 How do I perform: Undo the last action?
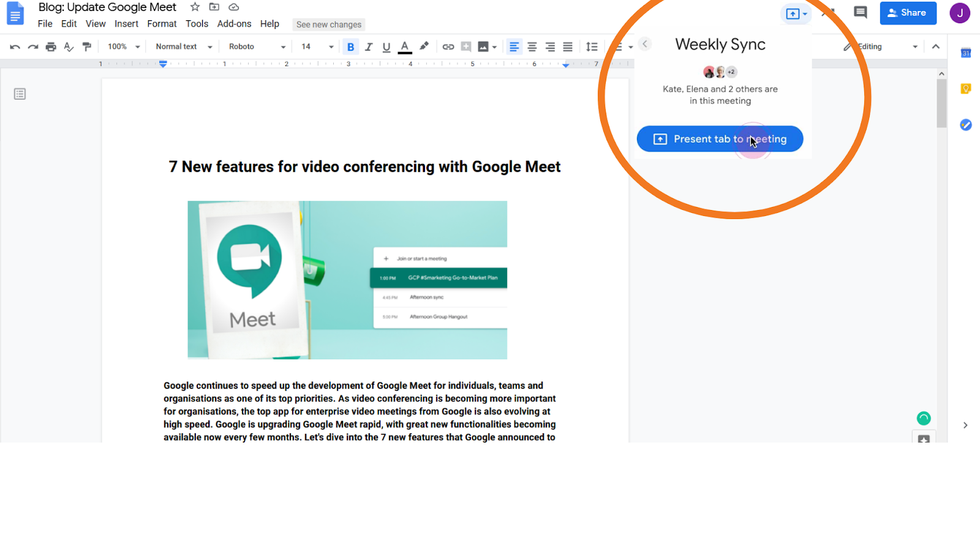coord(15,47)
